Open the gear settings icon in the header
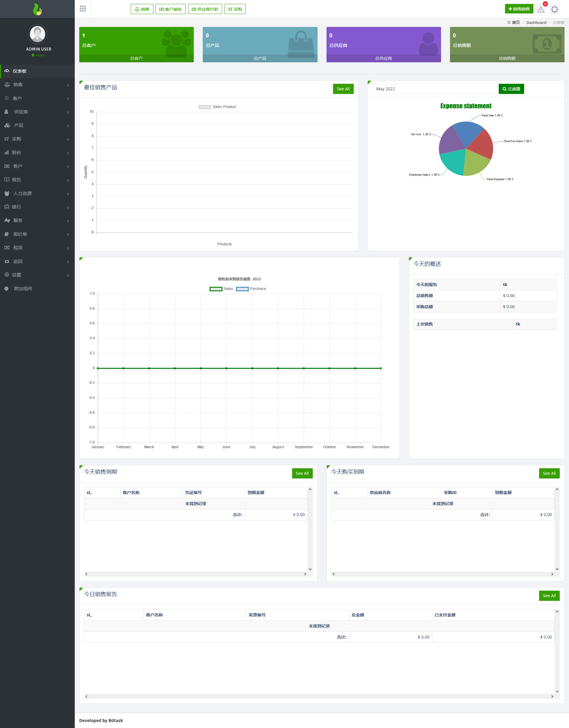The height and width of the screenshot is (728, 569). (555, 9)
